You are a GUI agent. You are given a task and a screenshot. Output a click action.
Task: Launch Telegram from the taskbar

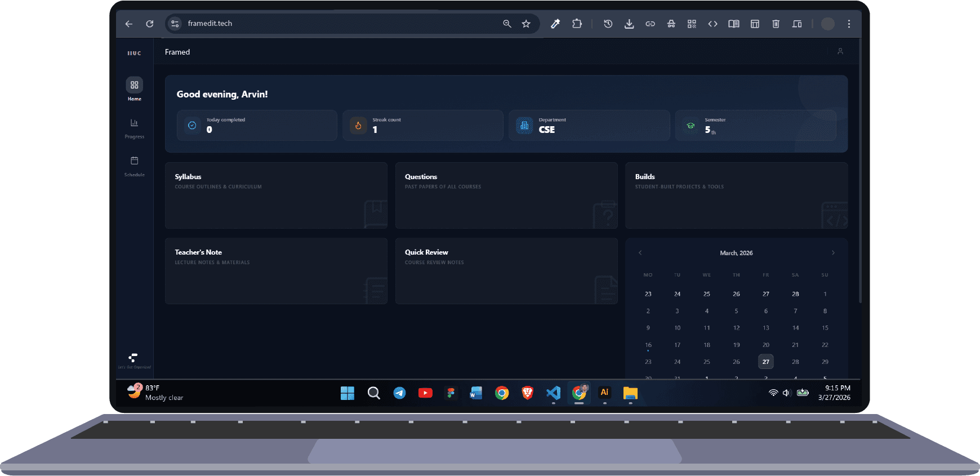399,393
